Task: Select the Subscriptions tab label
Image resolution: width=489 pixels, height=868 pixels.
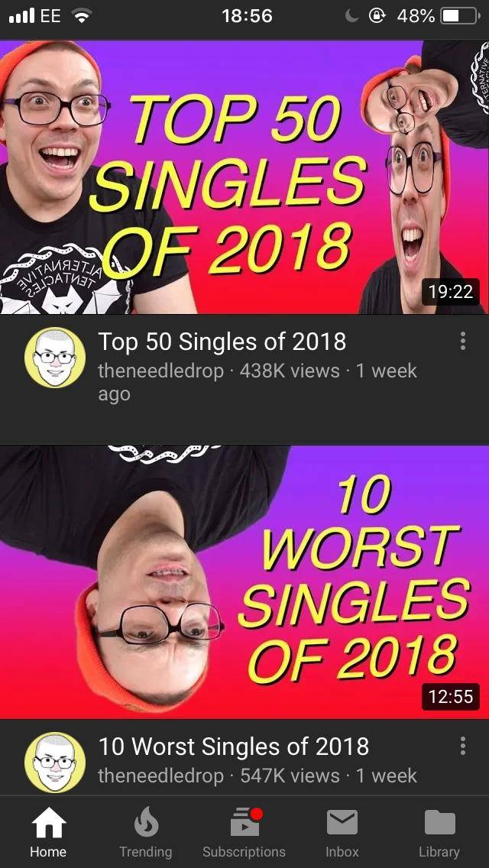Action: tap(244, 851)
